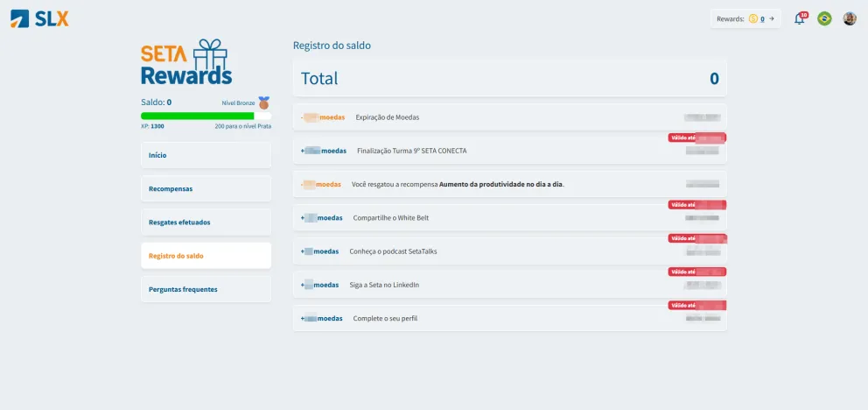Click the Expiração de Moedas row
Image resolution: width=868 pixels, height=410 pixels.
[x=510, y=117]
